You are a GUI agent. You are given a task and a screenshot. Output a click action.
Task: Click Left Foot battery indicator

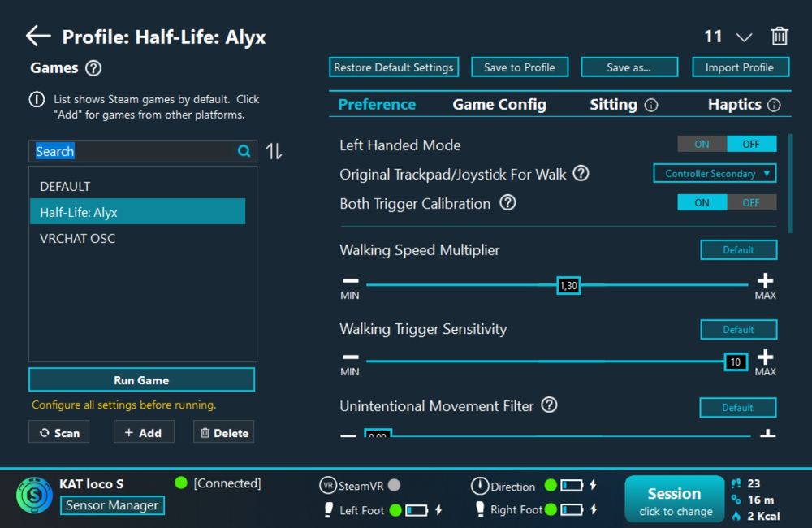(x=417, y=510)
